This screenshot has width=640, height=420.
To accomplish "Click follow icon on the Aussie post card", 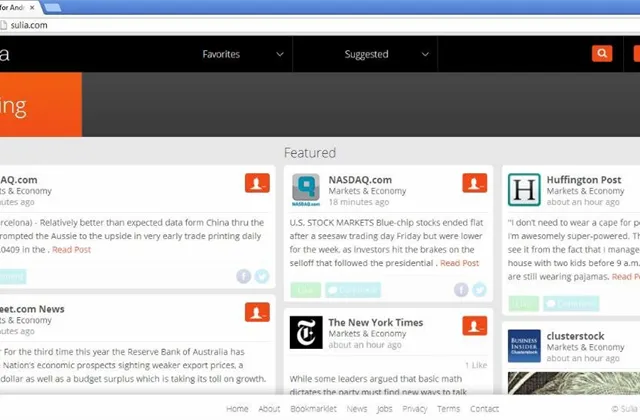I will point(257,183).
